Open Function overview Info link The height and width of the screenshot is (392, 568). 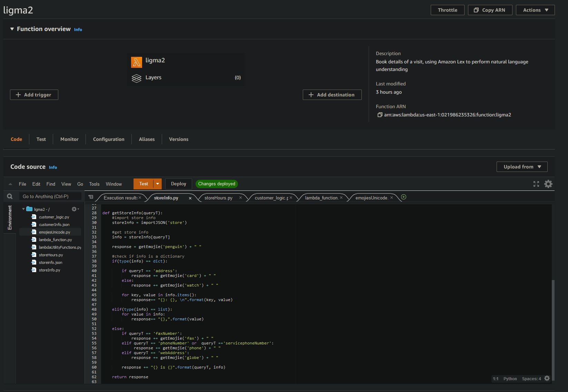pos(78,30)
